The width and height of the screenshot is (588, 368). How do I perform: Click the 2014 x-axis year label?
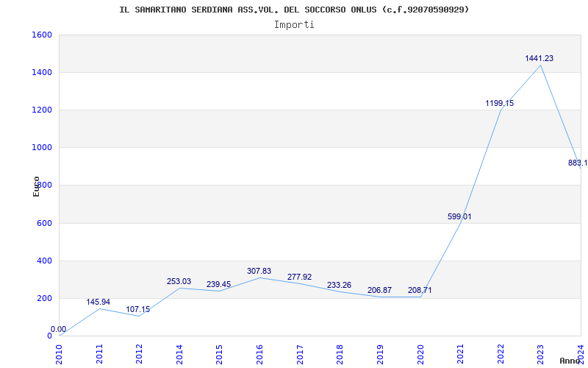(179, 354)
